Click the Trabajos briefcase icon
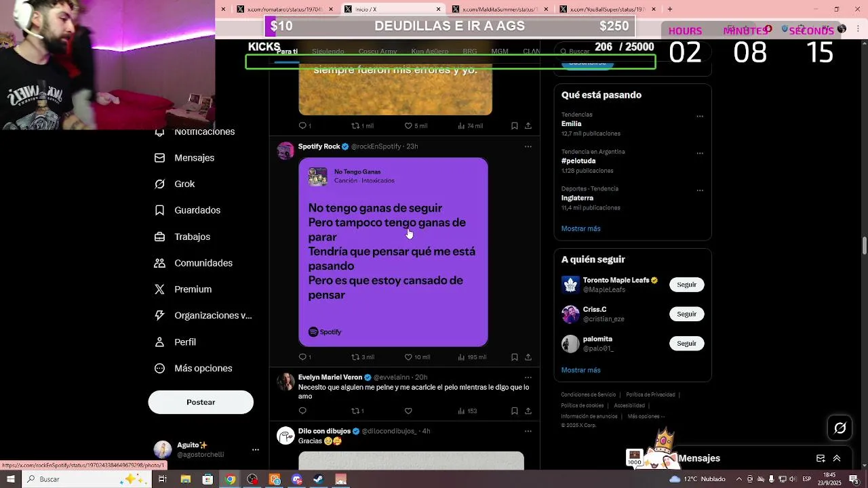Image resolution: width=868 pixels, height=488 pixels. (x=159, y=237)
